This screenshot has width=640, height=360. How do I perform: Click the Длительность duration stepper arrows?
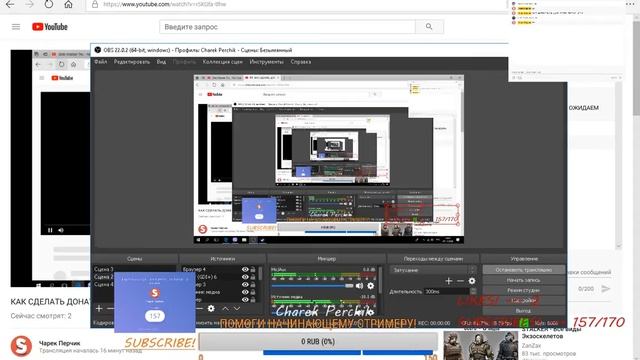pos(473,291)
